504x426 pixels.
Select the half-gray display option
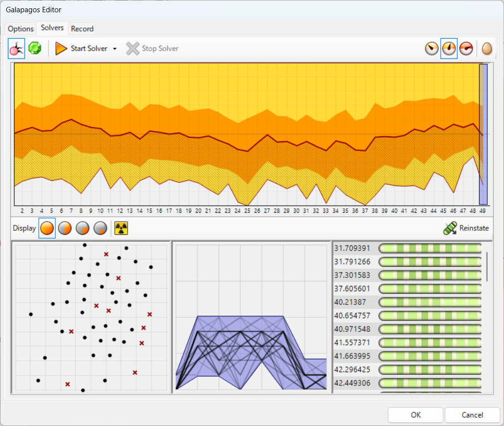click(100, 228)
